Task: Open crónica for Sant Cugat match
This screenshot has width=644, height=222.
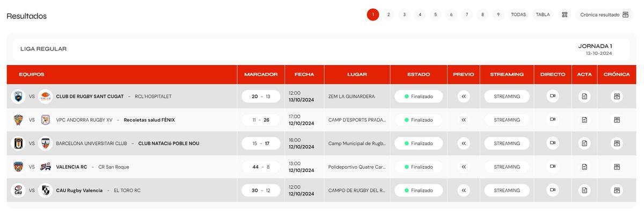Action: (617, 96)
